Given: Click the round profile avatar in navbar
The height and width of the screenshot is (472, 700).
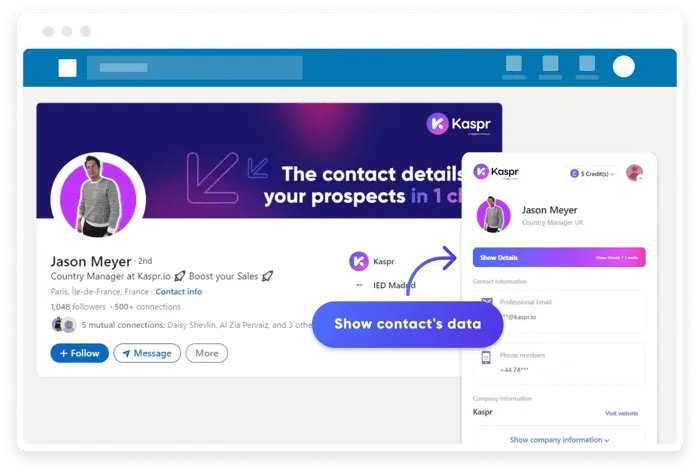Looking at the screenshot, I should point(624,67).
